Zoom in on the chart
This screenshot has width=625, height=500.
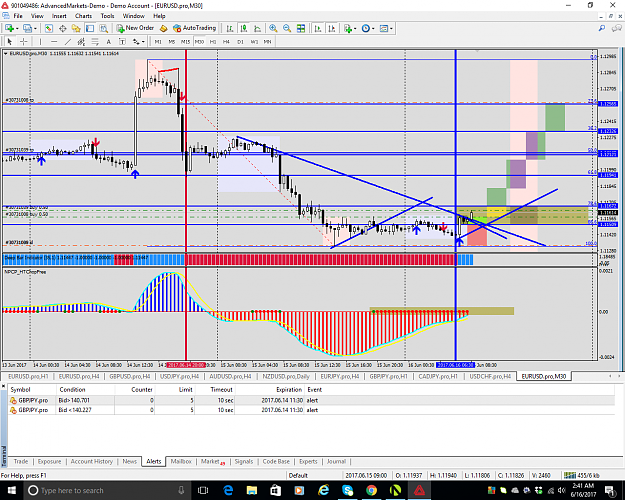(273, 28)
